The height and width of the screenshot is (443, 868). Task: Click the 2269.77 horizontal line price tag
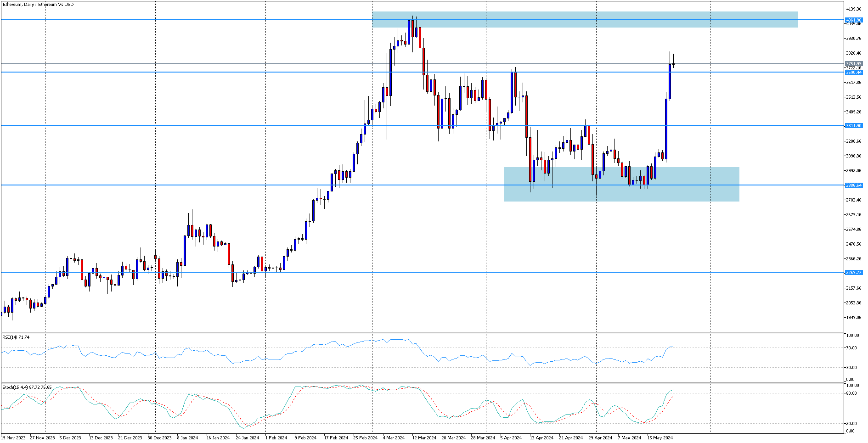click(x=854, y=273)
